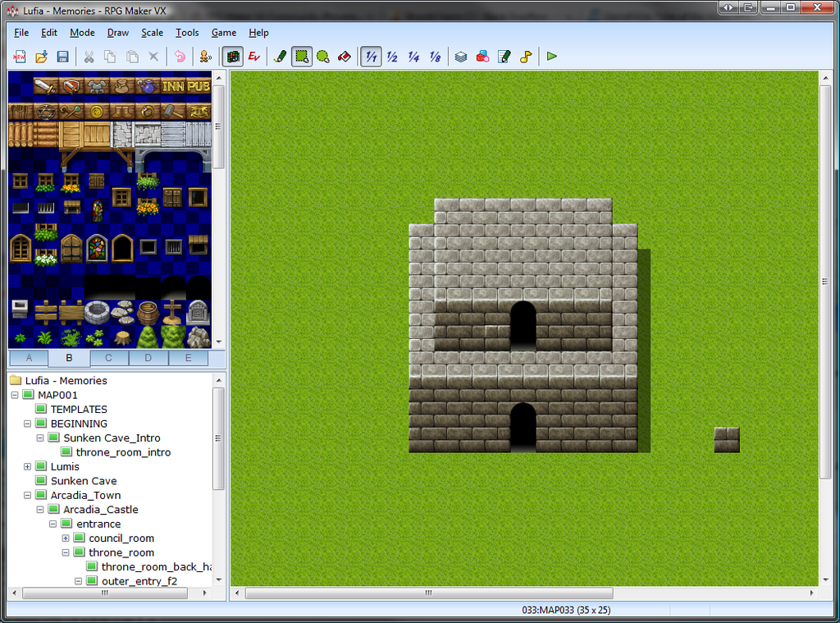Image resolution: width=840 pixels, height=623 pixels.
Task: Select the Rectangle draw tool
Action: pyautogui.click(x=302, y=57)
